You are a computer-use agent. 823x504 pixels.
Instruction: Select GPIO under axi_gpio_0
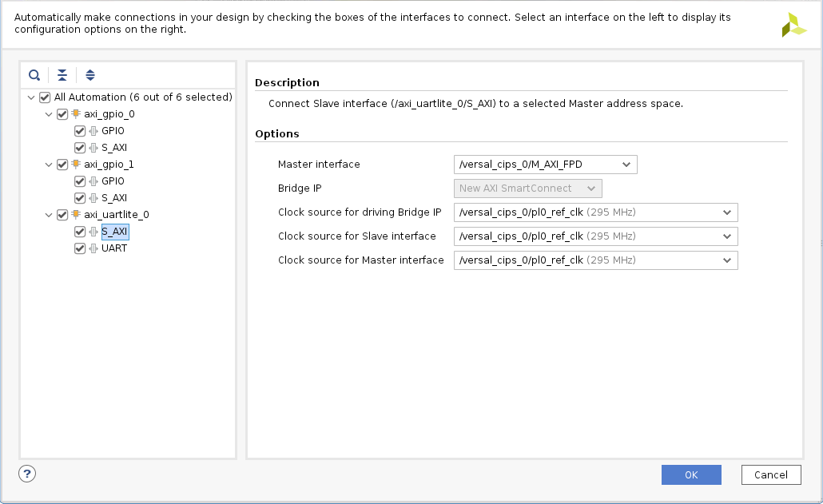(113, 131)
